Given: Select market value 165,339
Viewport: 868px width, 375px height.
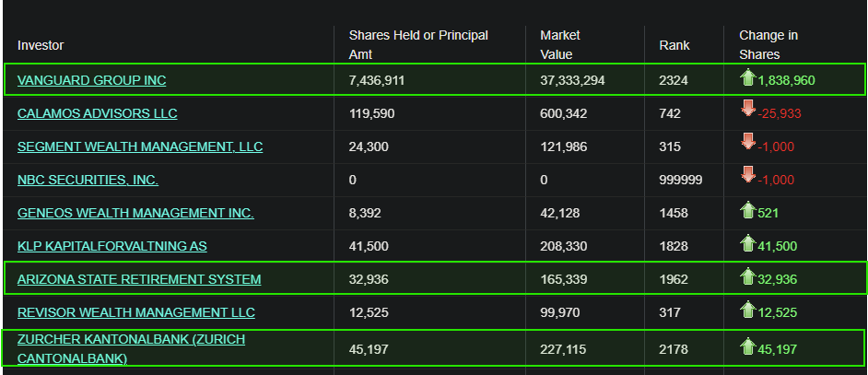Looking at the screenshot, I should (564, 280).
